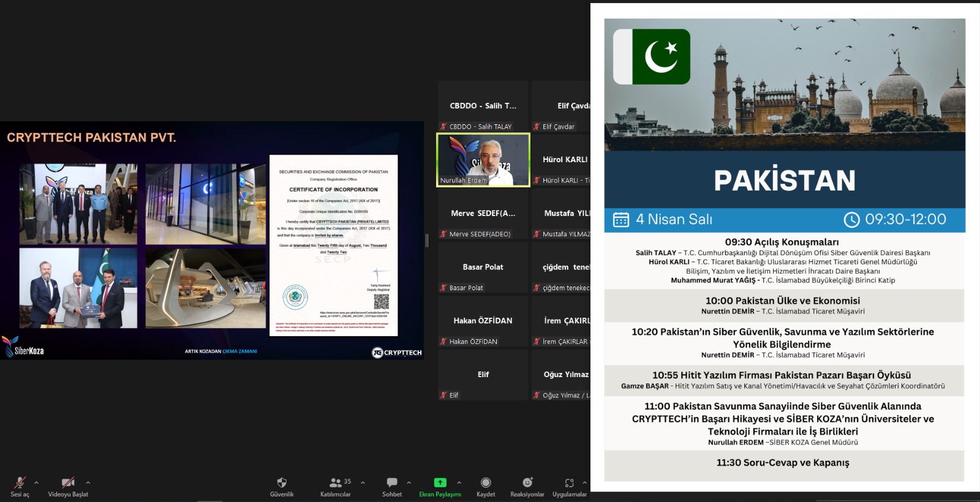Click the shared CRYPTTECH PAKISTAN slide
Viewport: 980px width, 502px height.
211,240
